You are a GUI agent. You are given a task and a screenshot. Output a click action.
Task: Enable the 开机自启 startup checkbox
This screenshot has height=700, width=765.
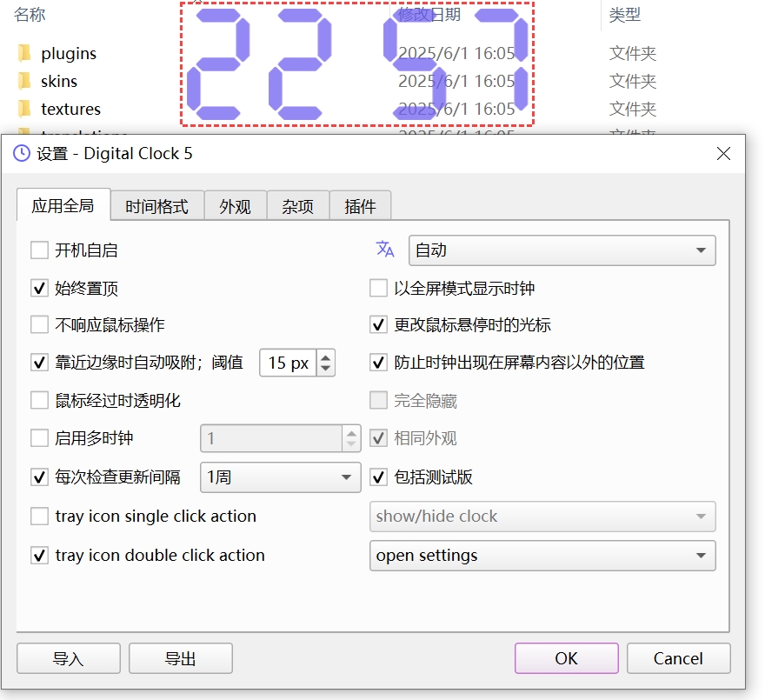coord(39,250)
